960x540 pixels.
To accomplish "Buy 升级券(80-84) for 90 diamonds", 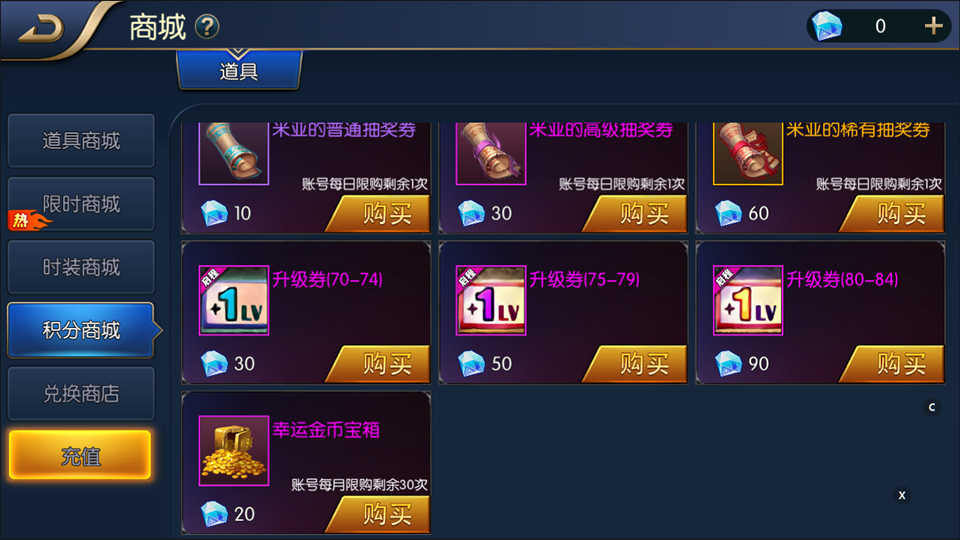I will point(894,364).
